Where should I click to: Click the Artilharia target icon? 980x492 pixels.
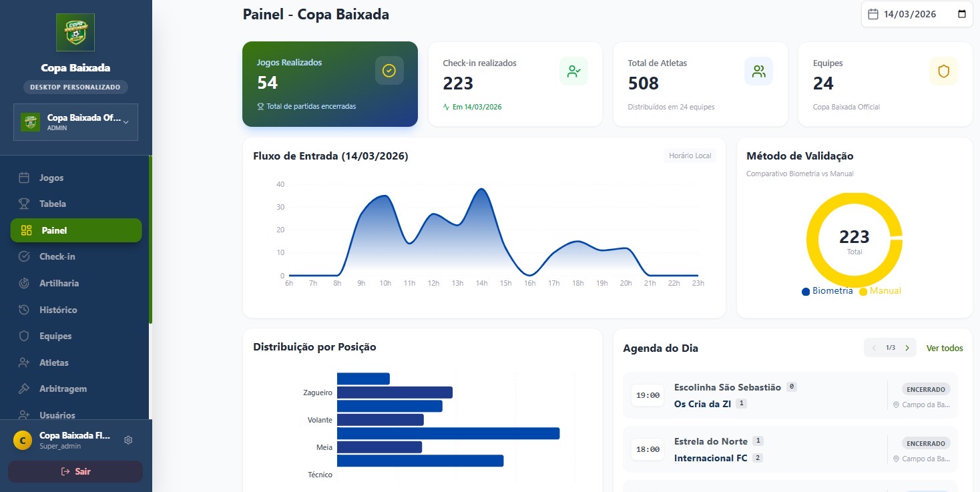pyautogui.click(x=24, y=283)
